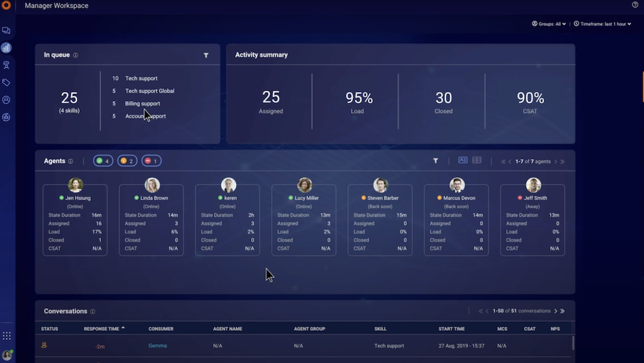
Task: Click the Agents panel filter funnel icon
Action: pos(435,161)
